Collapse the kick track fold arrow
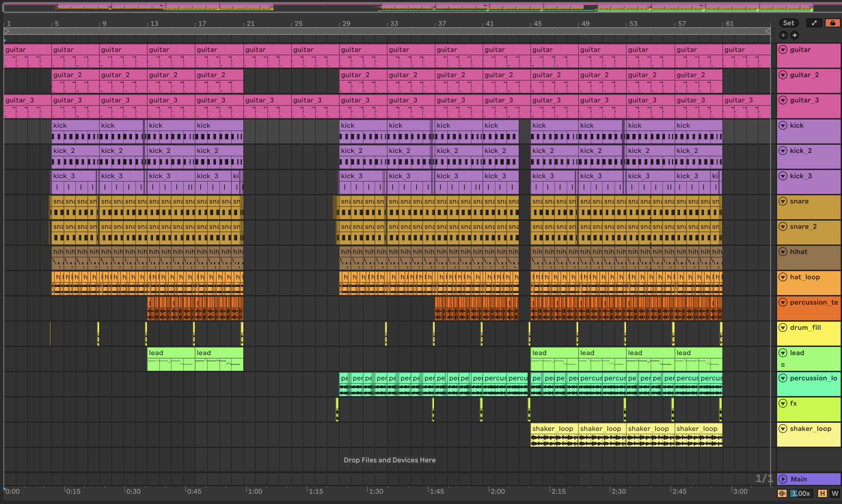This screenshot has height=504, width=842. pos(783,126)
